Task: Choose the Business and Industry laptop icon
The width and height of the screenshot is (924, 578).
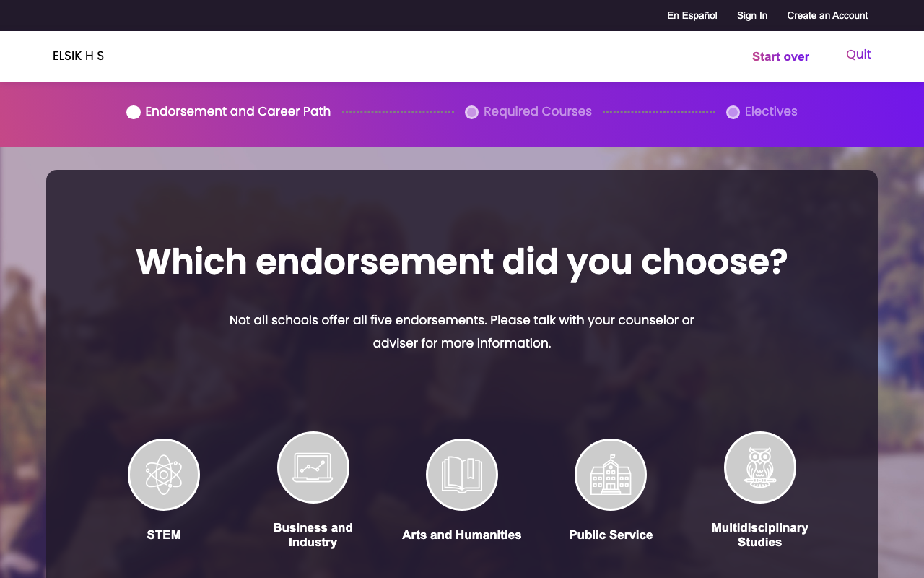Action: point(313,467)
